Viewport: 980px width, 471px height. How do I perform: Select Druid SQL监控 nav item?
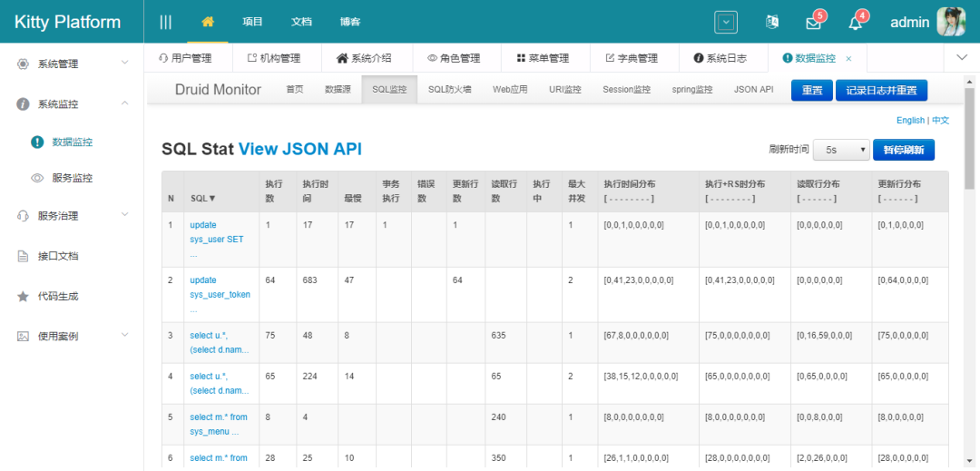[x=389, y=89]
